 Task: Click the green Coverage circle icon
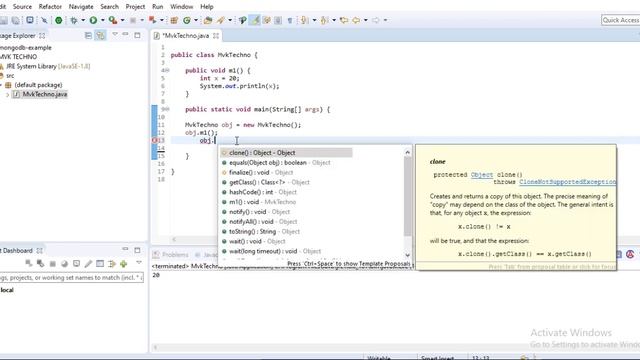point(59,20)
